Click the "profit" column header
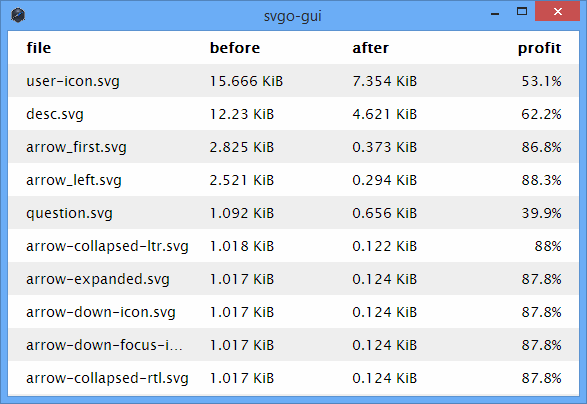Image resolution: width=587 pixels, height=404 pixels. tap(539, 48)
